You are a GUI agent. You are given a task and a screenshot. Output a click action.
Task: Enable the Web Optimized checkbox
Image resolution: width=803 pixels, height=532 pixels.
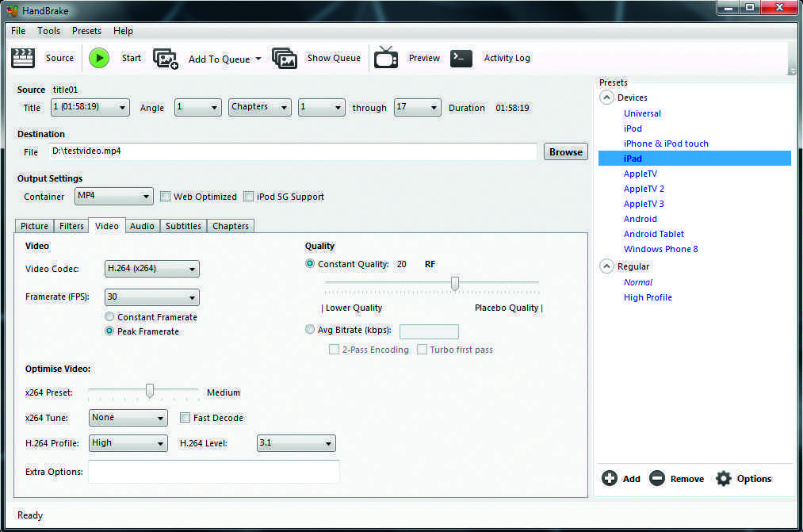166,197
